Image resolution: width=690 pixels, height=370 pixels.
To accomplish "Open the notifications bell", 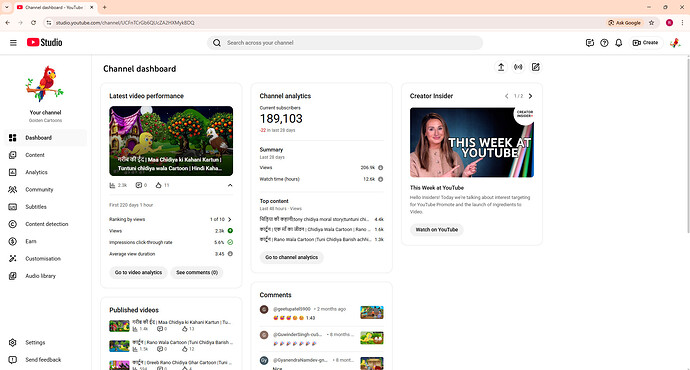I will coord(618,43).
